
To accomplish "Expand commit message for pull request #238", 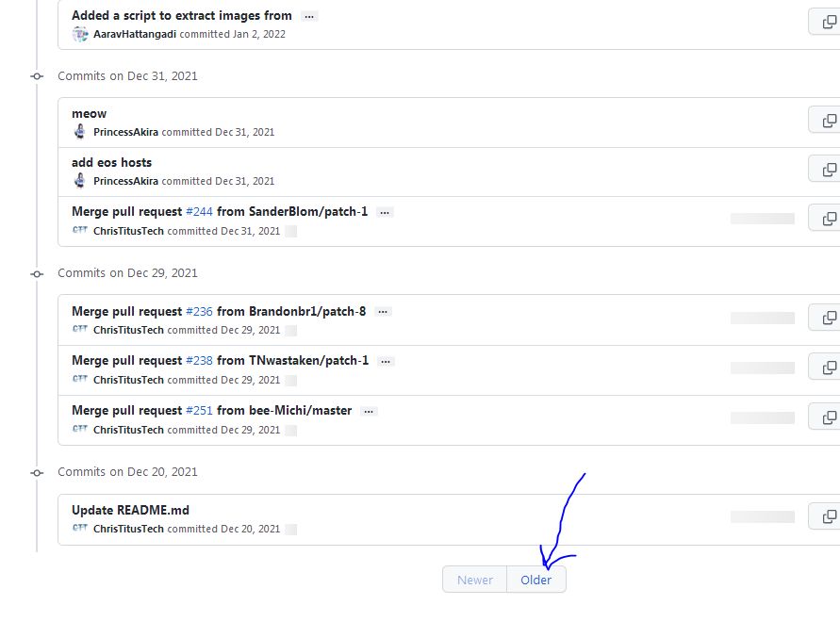I will click(x=386, y=362).
